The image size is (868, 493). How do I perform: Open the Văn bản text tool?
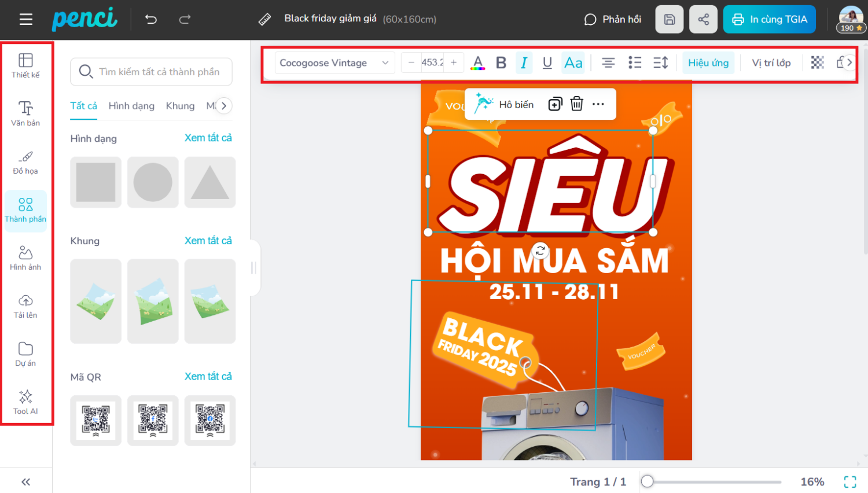(x=25, y=113)
